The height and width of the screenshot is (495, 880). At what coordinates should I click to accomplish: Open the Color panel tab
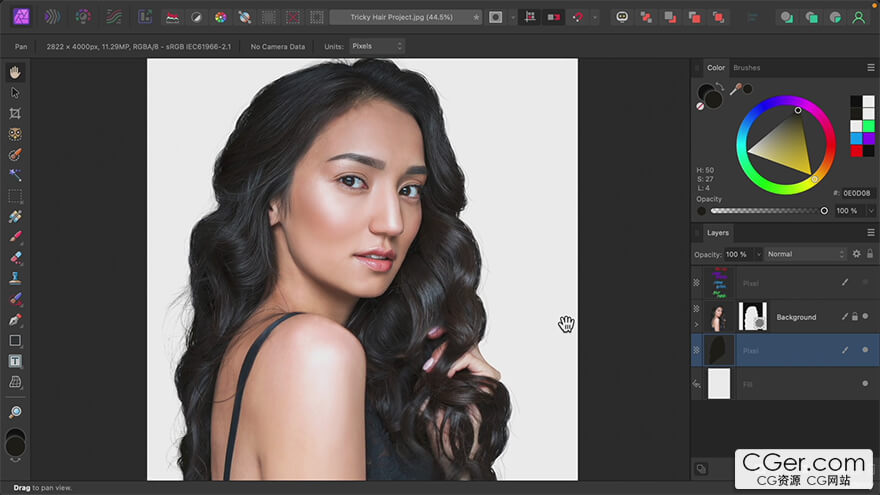pyautogui.click(x=716, y=68)
